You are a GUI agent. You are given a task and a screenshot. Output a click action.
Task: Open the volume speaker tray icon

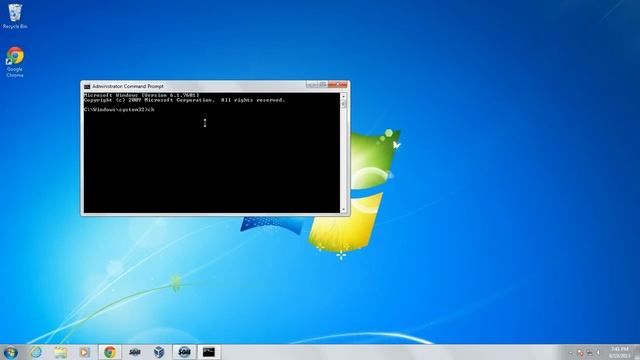pyautogui.click(x=598, y=352)
